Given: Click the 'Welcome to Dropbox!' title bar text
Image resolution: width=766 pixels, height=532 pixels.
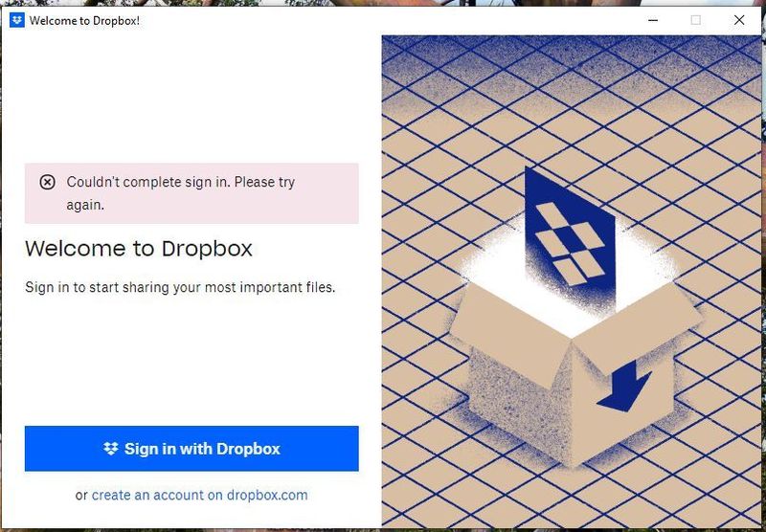Looking at the screenshot, I should pyautogui.click(x=84, y=20).
